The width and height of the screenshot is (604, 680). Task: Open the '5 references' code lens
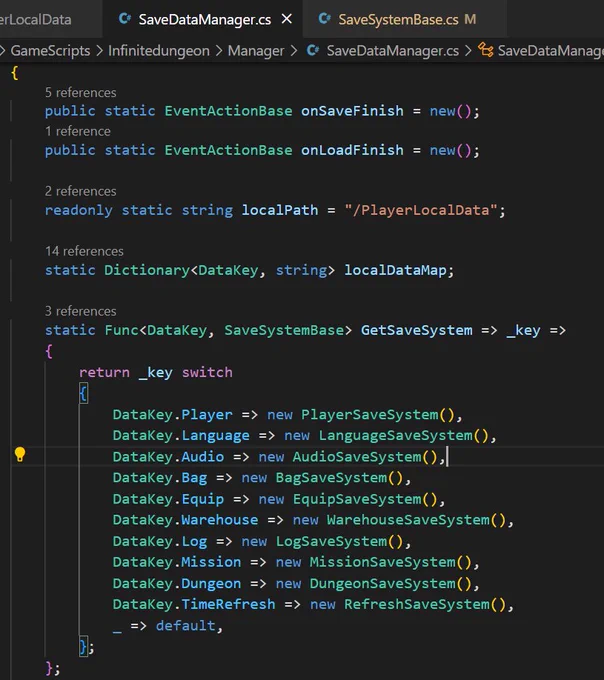point(81,92)
